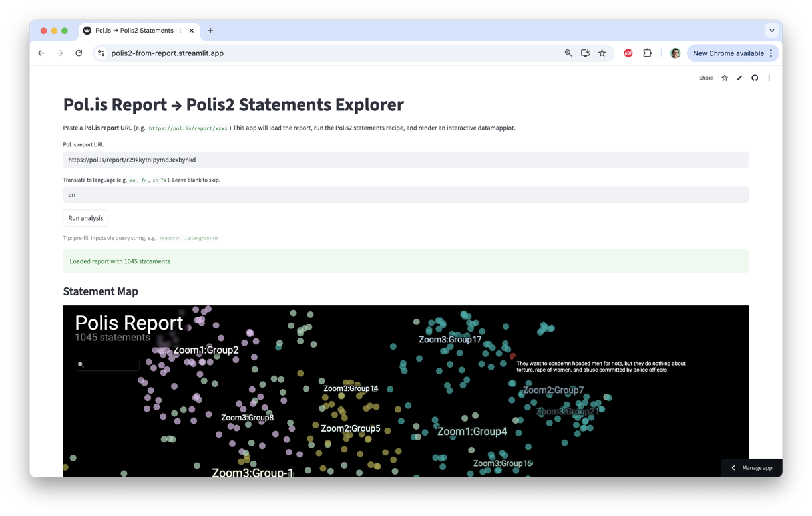Click the pencil edit app icon
The height and width of the screenshot is (516, 812).
pos(739,78)
